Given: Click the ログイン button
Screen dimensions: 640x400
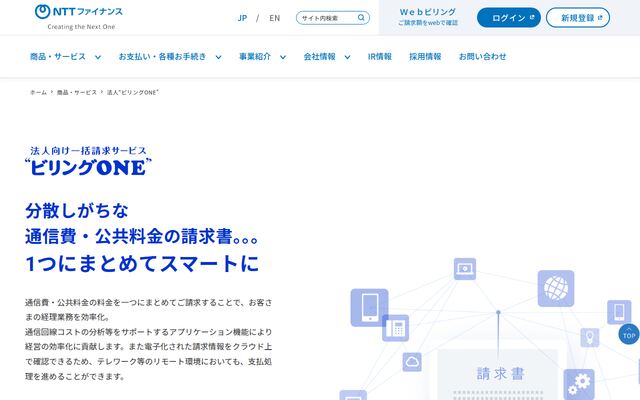Looking at the screenshot, I should coord(509,18).
